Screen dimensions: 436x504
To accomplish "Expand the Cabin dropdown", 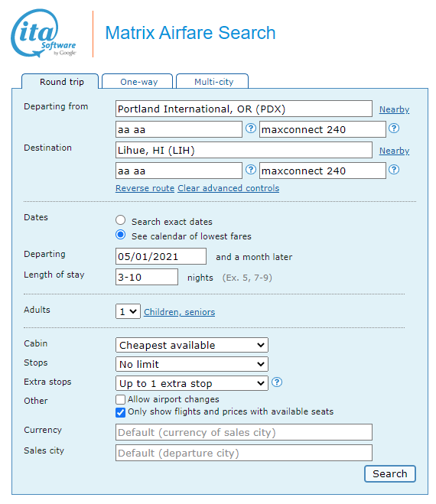I will [192, 345].
